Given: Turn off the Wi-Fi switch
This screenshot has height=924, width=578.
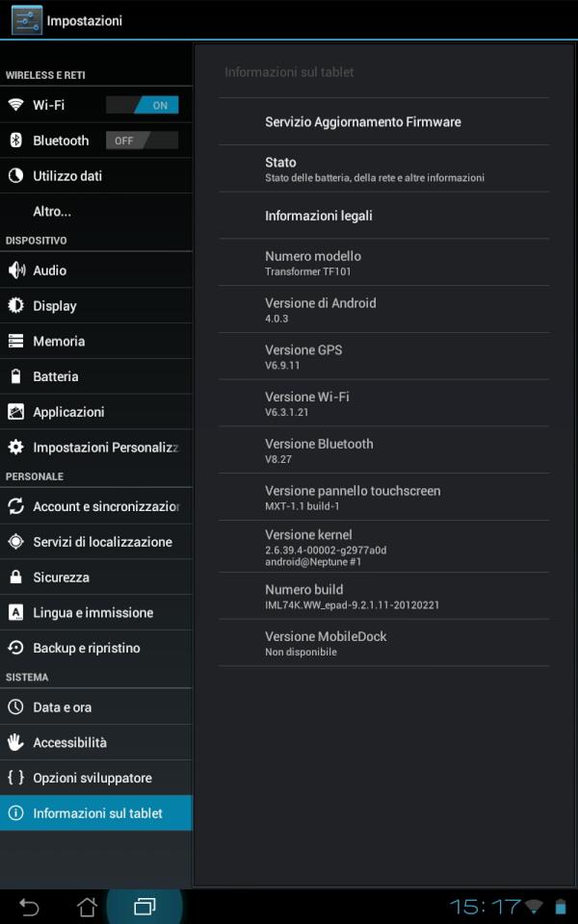Looking at the screenshot, I should (143, 105).
